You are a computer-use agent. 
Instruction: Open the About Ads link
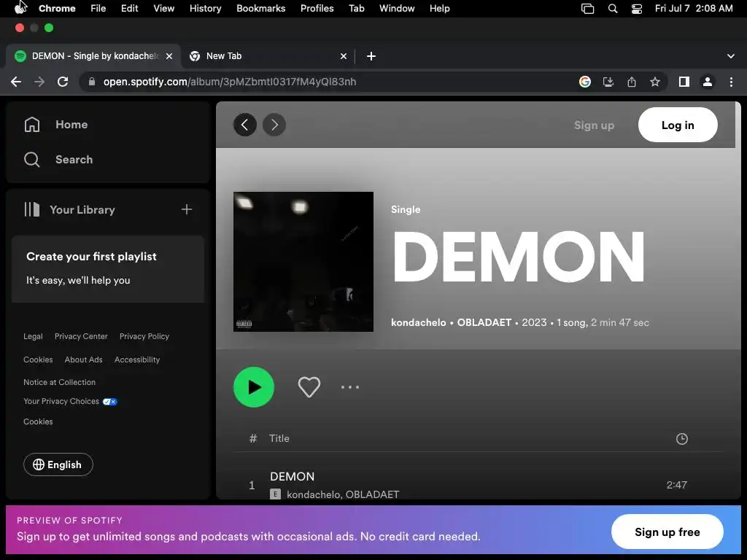[83, 359]
